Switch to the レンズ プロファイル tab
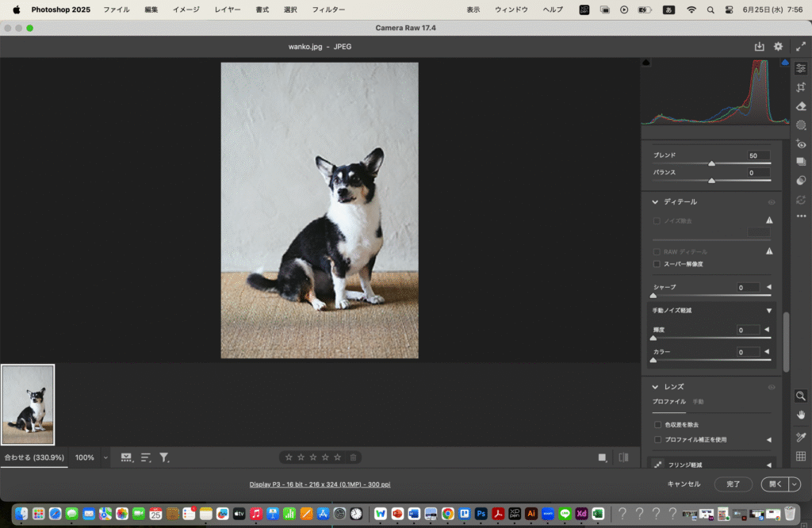 click(x=669, y=402)
